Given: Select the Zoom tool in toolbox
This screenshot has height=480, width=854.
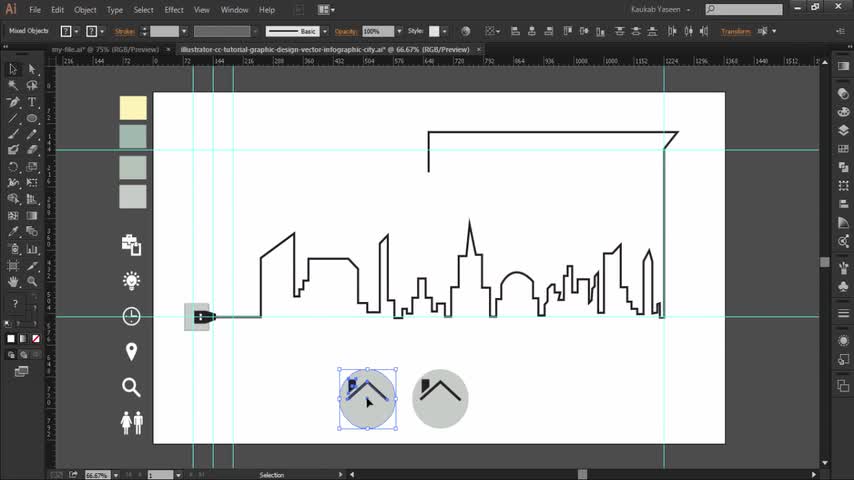Looking at the screenshot, I should point(32,282).
